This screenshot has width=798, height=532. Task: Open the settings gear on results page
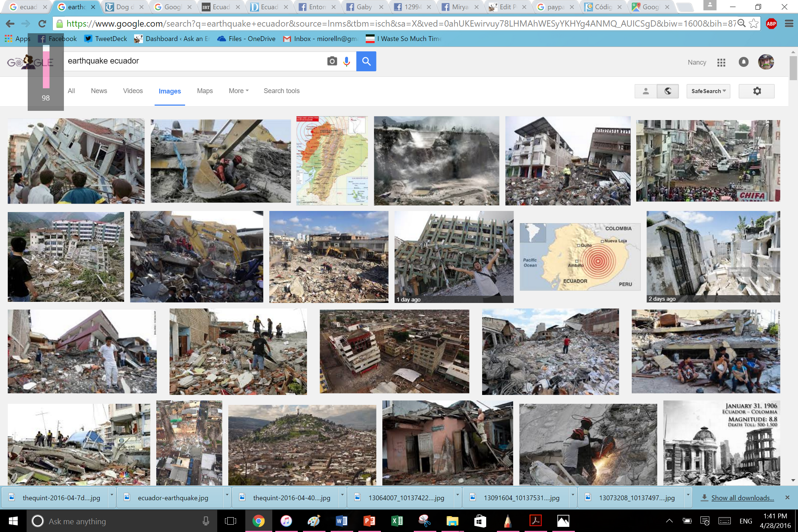pyautogui.click(x=757, y=91)
